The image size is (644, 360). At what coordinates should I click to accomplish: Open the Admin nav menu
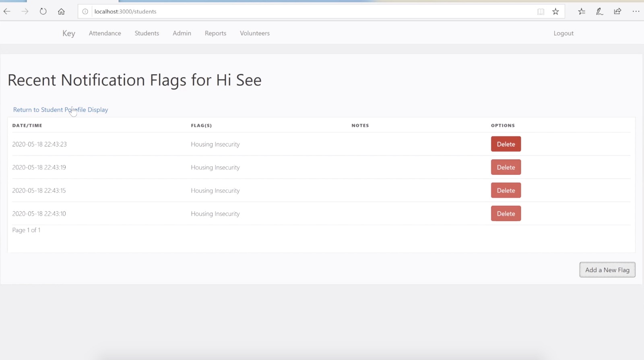pos(182,33)
